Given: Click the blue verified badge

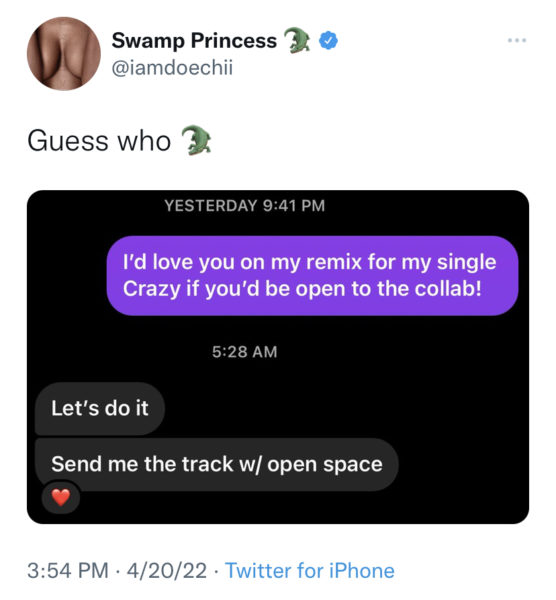Looking at the screenshot, I should click(x=328, y=41).
